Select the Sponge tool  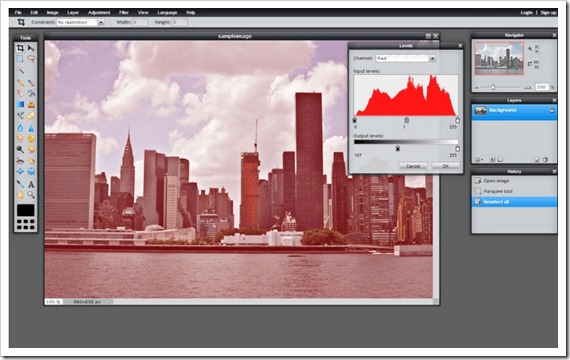point(31,139)
